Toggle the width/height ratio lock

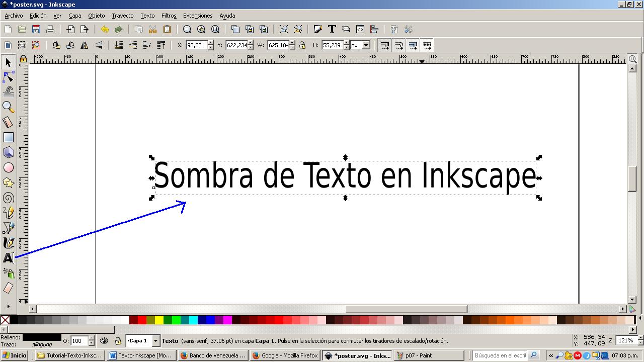click(302, 45)
